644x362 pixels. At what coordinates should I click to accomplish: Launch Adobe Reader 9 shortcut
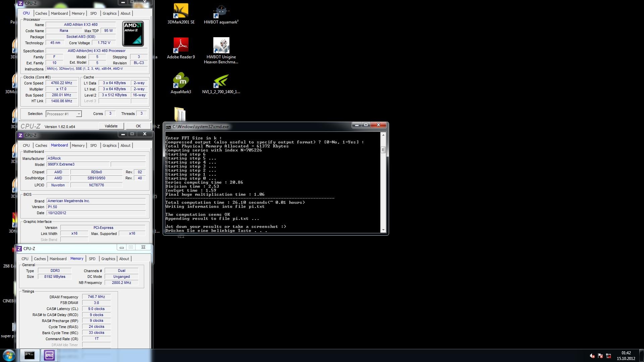181,48
